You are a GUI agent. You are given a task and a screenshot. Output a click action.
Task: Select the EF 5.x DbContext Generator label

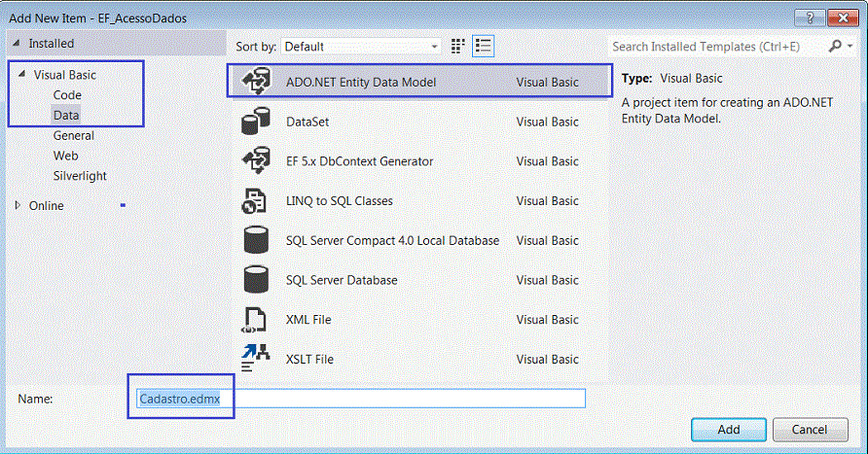pos(359,161)
